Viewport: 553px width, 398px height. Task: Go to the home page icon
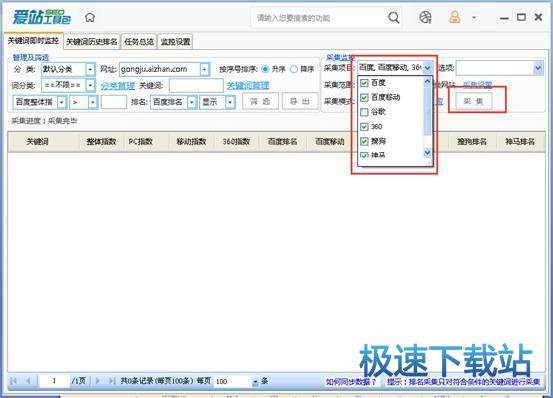point(90,17)
